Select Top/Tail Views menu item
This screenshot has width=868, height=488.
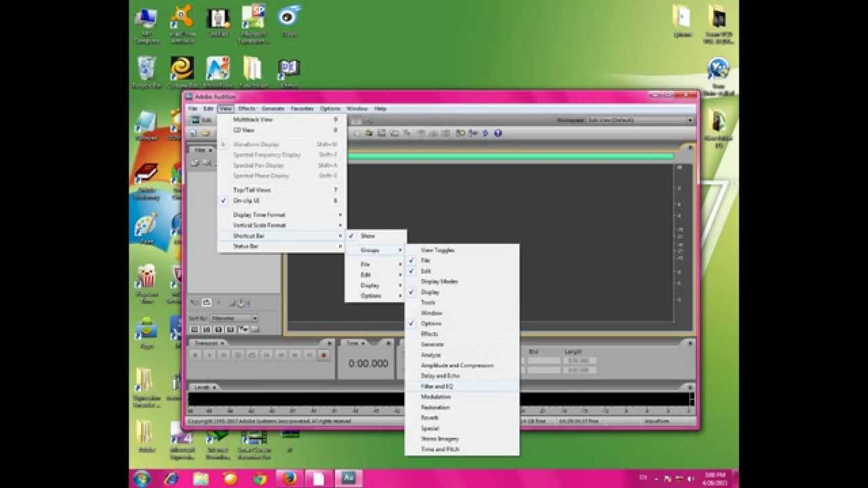point(281,190)
